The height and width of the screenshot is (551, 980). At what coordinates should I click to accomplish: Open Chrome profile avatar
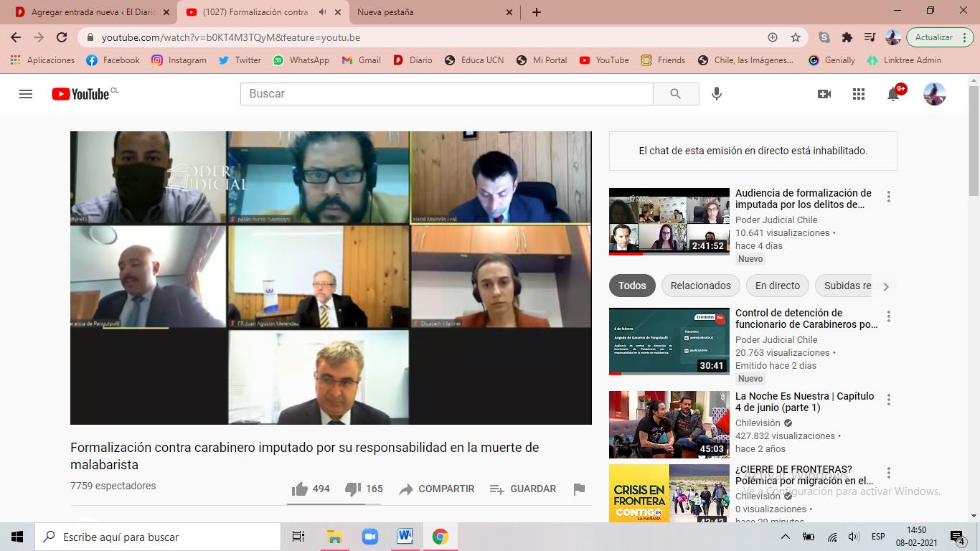893,37
